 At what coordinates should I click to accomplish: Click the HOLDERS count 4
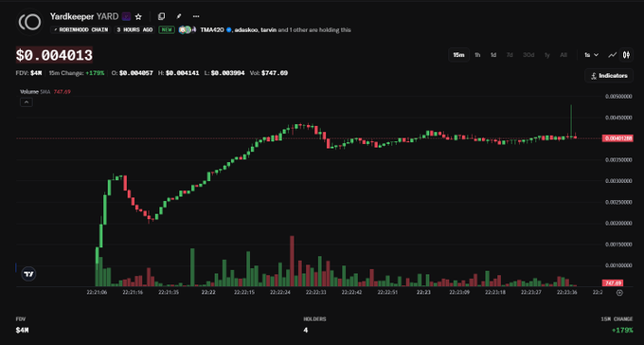point(305,330)
